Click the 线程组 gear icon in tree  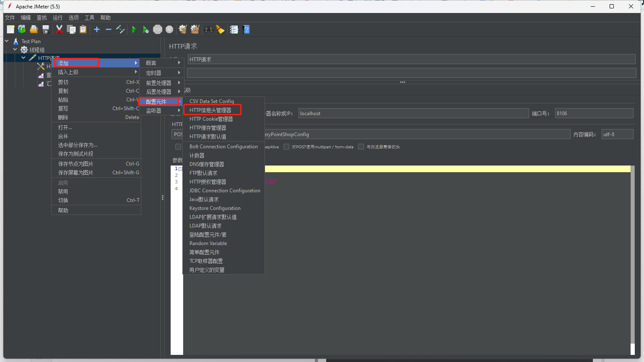coord(24,49)
